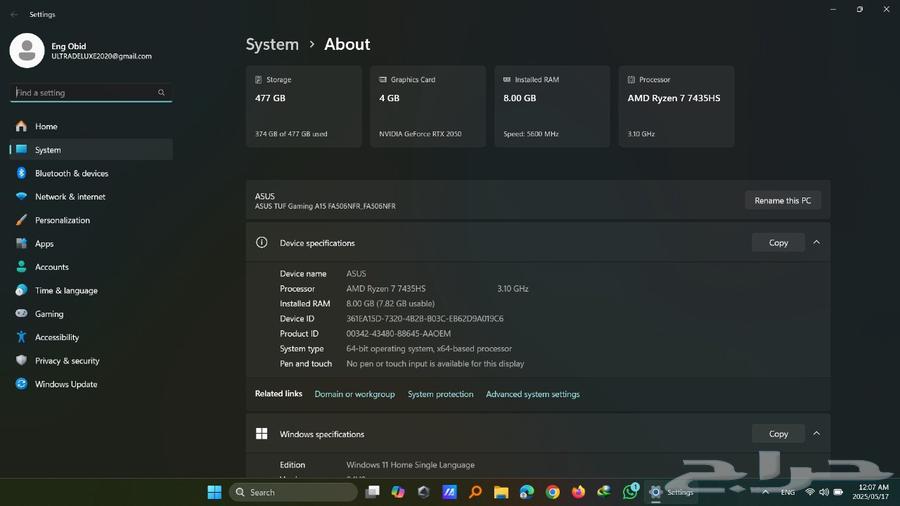Open Accounts settings
The width and height of the screenshot is (900, 506).
(91, 267)
